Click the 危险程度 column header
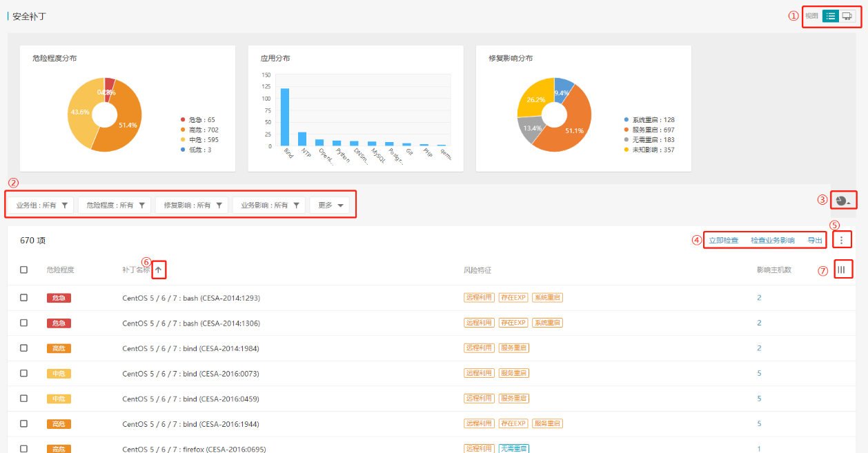The width and height of the screenshot is (868, 453). click(x=60, y=270)
